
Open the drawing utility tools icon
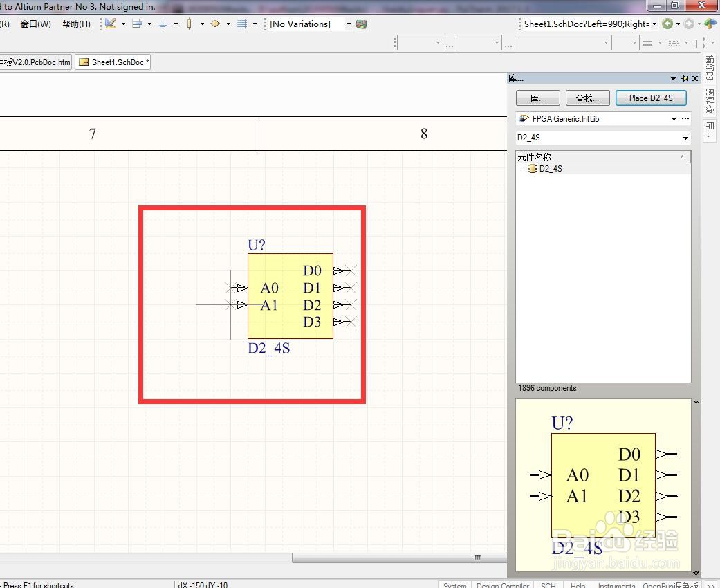[111, 24]
